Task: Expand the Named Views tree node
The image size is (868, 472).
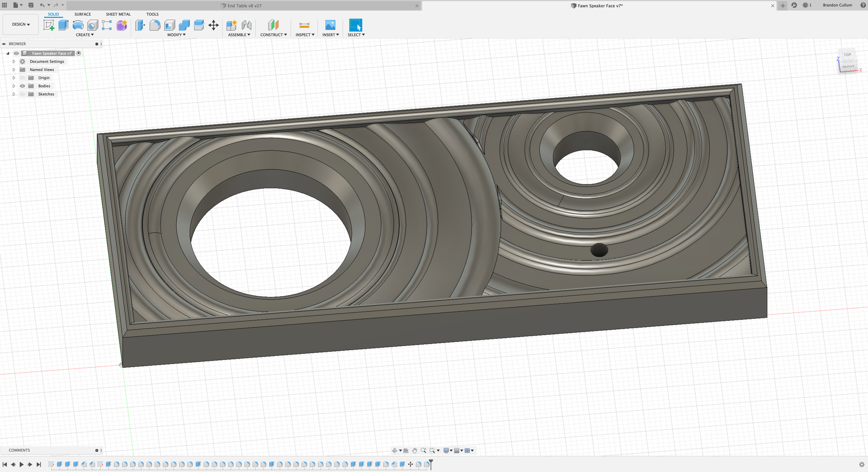Action: (x=14, y=70)
